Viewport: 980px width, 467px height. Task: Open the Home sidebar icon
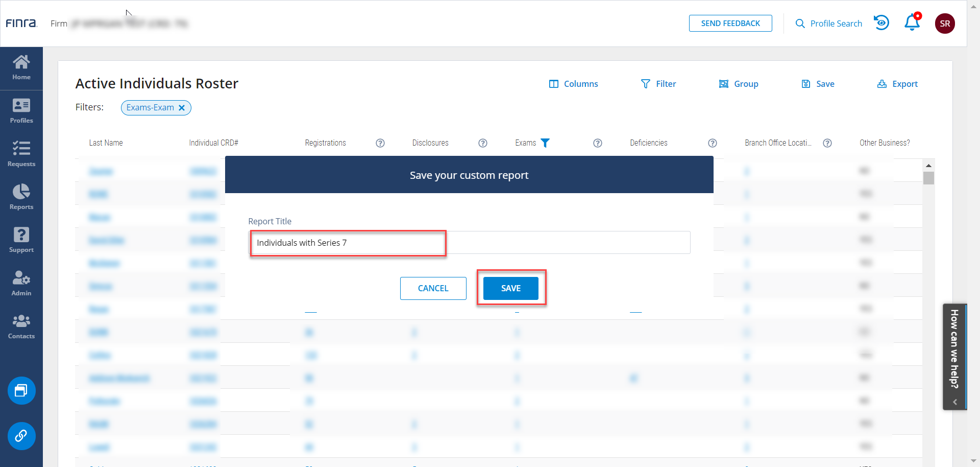tap(21, 68)
